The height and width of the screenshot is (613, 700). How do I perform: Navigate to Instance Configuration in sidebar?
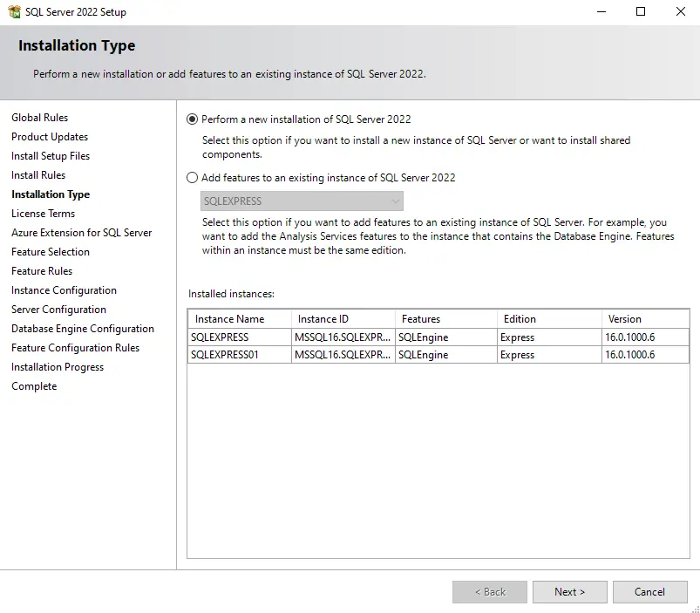coord(63,289)
